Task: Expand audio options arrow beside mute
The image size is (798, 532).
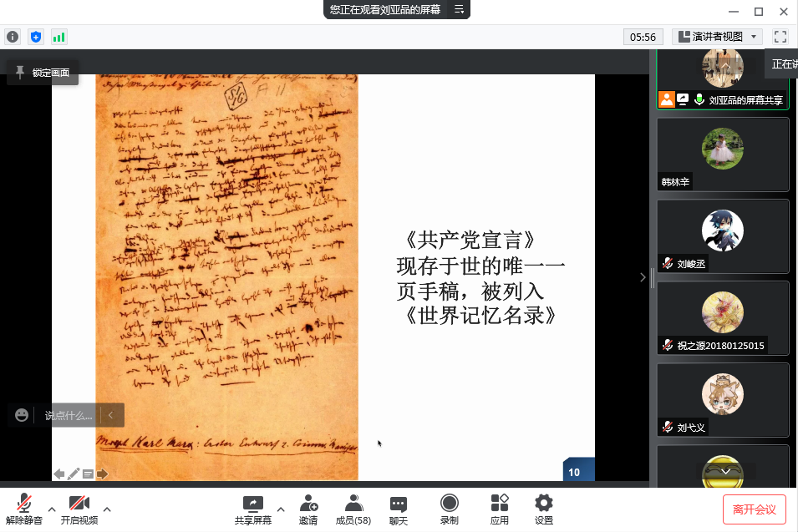Action: tap(52, 509)
